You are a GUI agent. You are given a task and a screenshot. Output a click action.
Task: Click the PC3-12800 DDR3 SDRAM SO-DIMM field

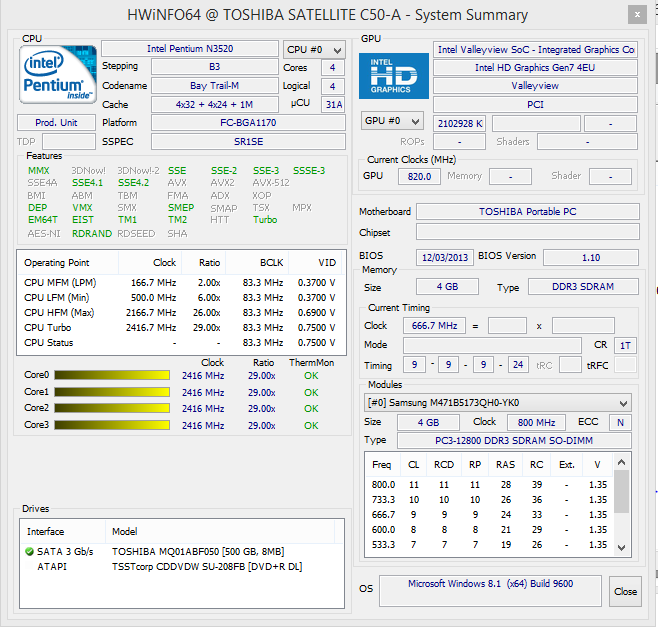coord(514,440)
